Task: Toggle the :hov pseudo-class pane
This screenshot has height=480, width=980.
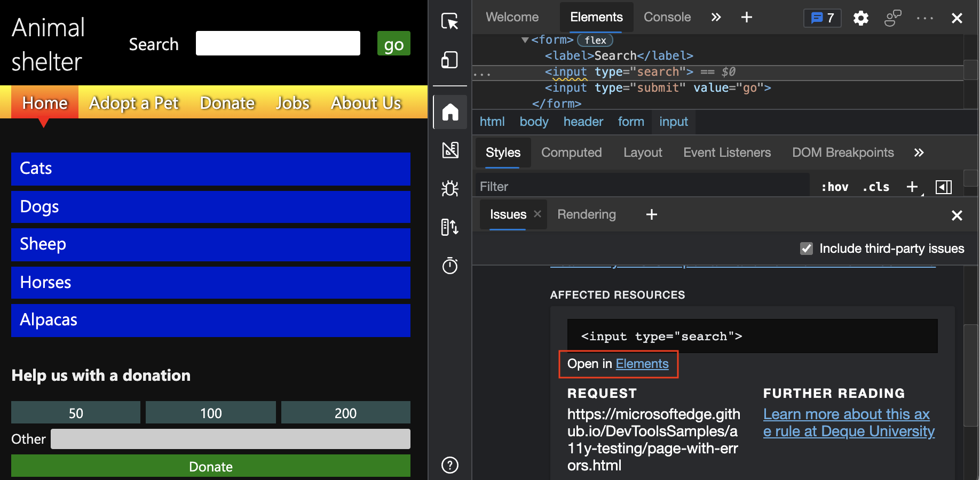Action: (x=834, y=187)
